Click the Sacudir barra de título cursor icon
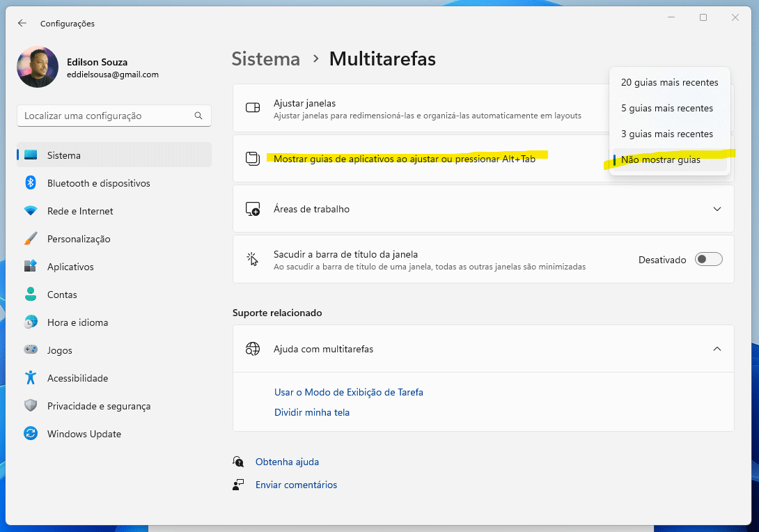The width and height of the screenshot is (759, 532). point(253,260)
